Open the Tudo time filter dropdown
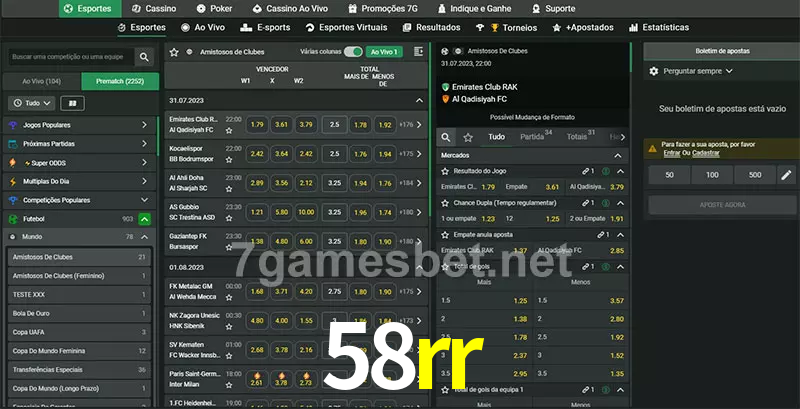Image resolution: width=800 pixels, height=409 pixels. point(31,103)
